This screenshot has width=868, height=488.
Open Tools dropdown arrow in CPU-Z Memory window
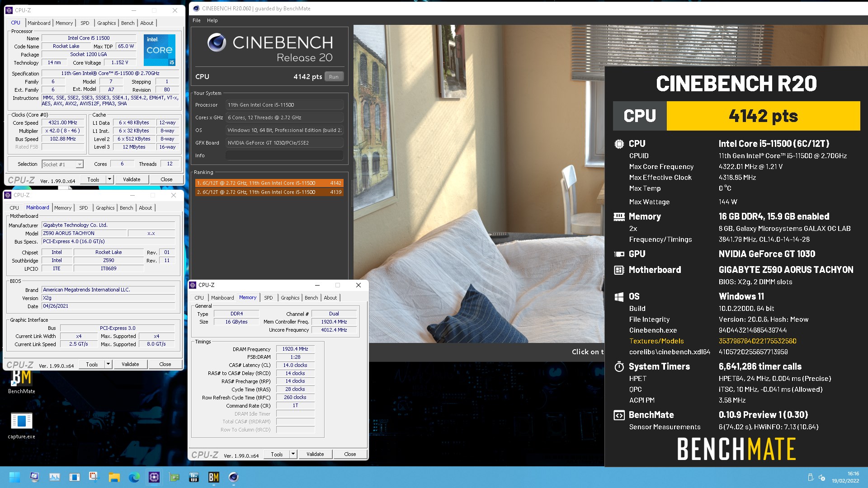tap(293, 454)
